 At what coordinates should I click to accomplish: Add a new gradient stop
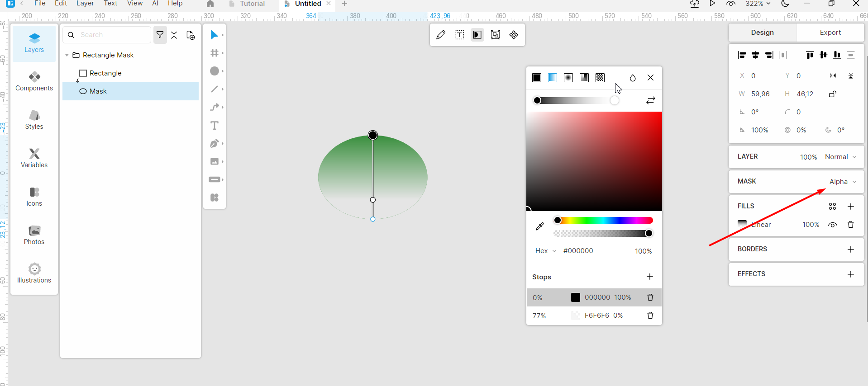[x=650, y=277]
